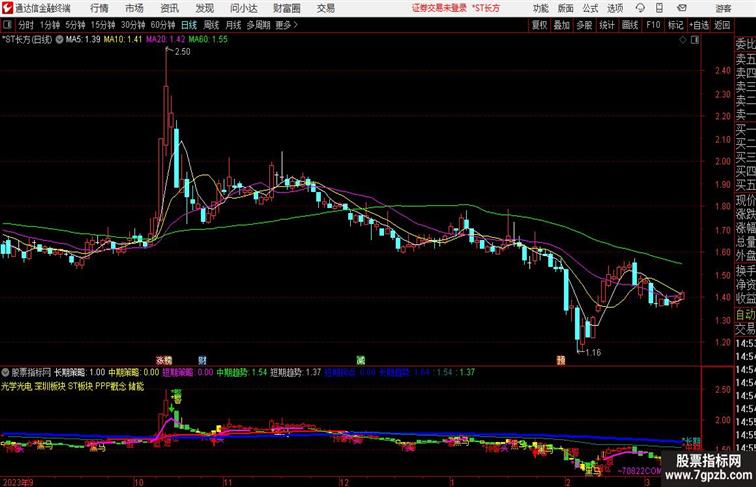The image size is (756, 487).
Task: Click the 2.50 high price label
Action: point(182,52)
